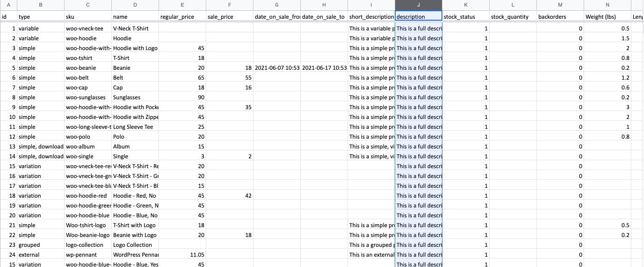Select the "Weight (lbs)" header cell
This screenshot has height=267, width=644.
pos(607,17)
